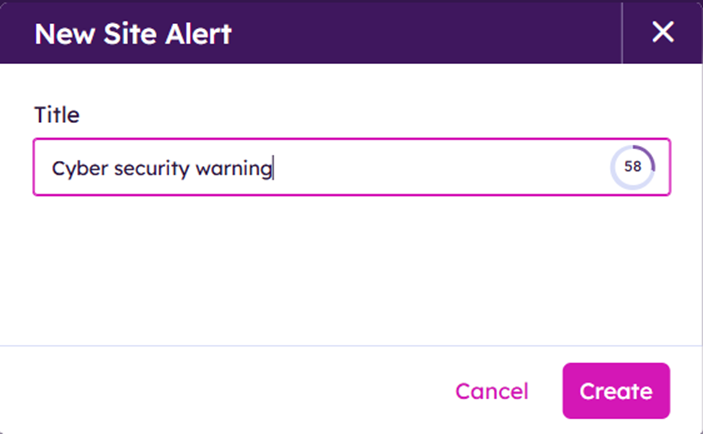Click the purple progress arc on the counter
This screenshot has height=434, width=703.
[650, 155]
